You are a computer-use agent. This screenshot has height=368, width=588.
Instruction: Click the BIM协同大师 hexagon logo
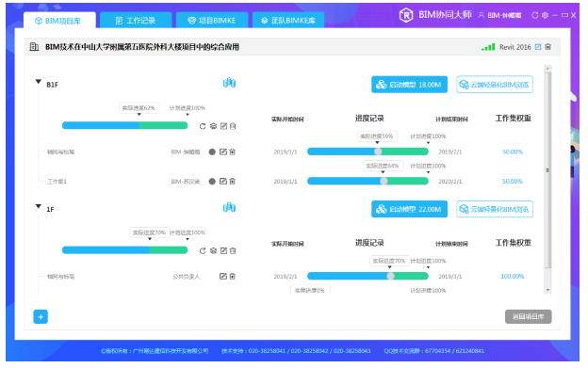coord(406,15)
